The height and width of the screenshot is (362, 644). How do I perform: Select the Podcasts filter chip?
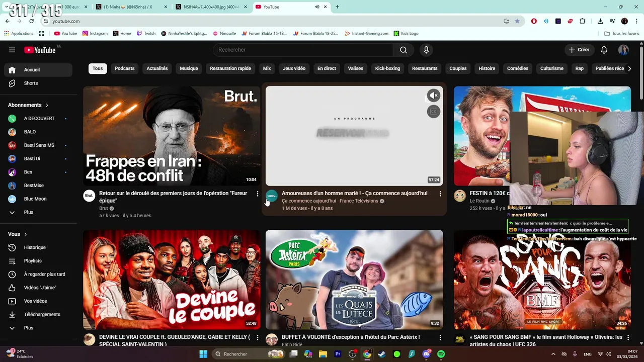point(124,68)
